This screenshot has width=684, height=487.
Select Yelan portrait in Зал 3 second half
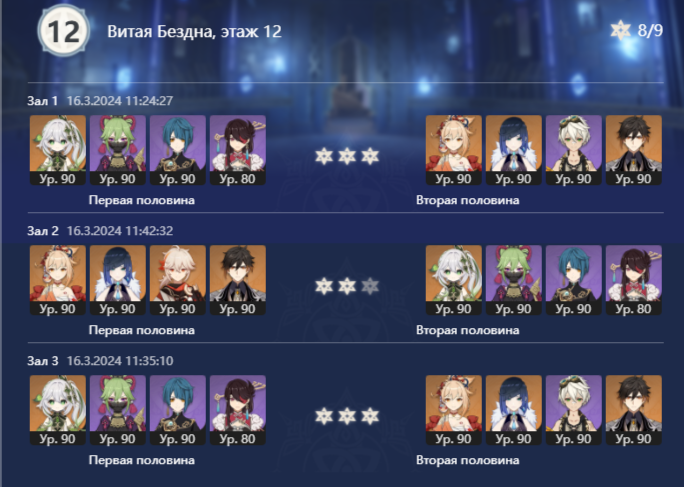pos(514,410)
